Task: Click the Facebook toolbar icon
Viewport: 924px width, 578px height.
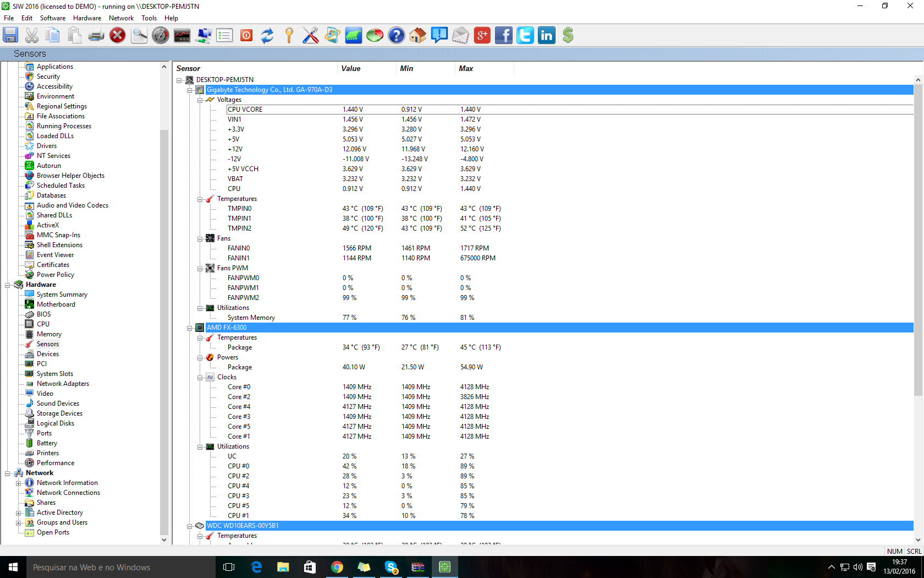Action: click(504, 35)
